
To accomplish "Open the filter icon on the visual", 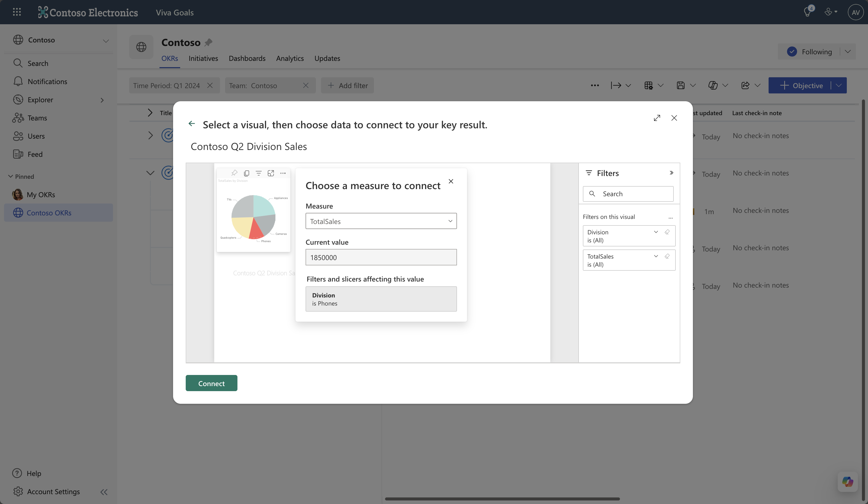I will [x=258, y=173].
